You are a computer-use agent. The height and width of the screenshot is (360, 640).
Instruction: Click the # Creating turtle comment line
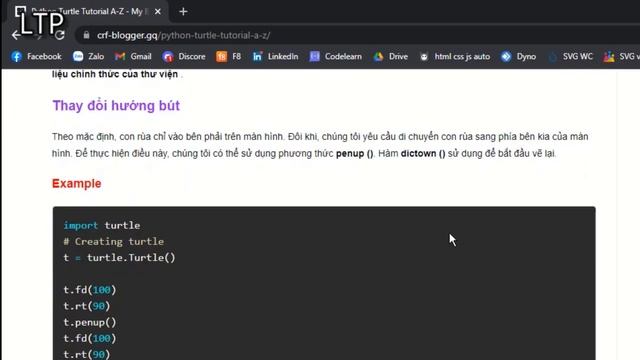(x=113, y=242)
